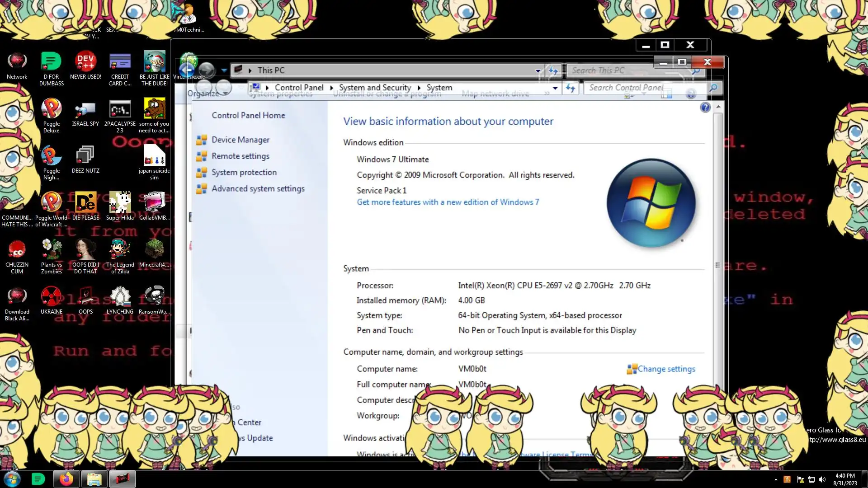Select System and Security breadcrumb
This screenshot has height=488, width=868.
[x=375, y=88]
